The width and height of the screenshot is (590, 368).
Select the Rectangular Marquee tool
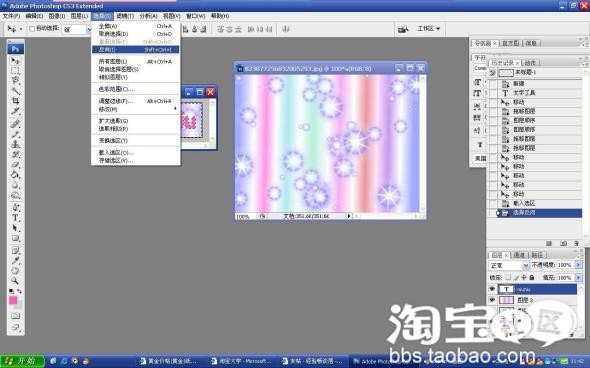15,70
